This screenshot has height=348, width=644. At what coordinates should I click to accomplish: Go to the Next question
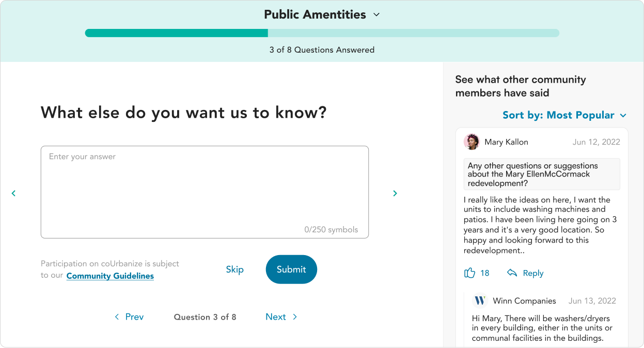[281, 317]
